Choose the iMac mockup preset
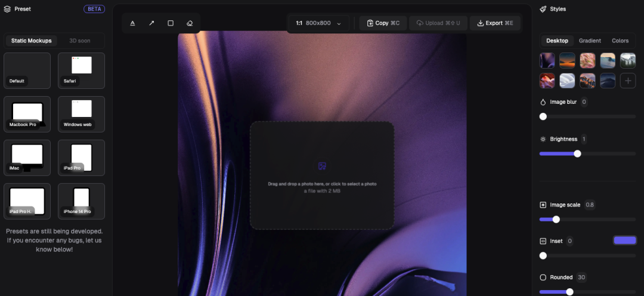 tap(27, 158)
